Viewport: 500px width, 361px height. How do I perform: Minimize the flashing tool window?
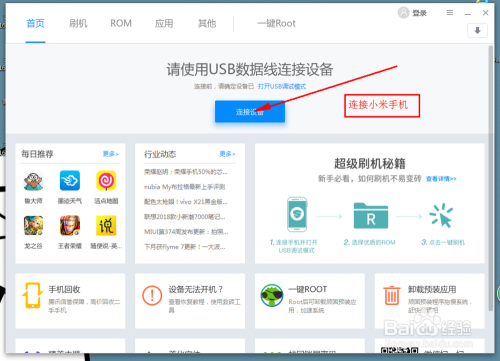(468, 13)
